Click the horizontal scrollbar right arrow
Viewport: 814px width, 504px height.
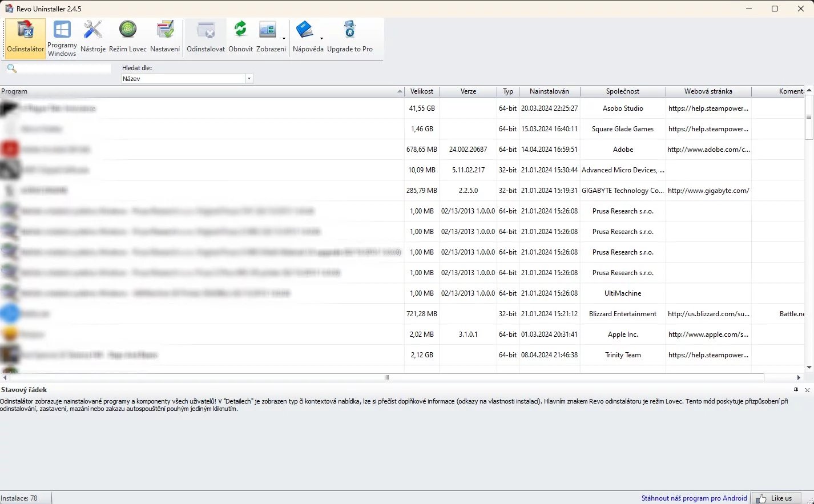click(799, 377)
